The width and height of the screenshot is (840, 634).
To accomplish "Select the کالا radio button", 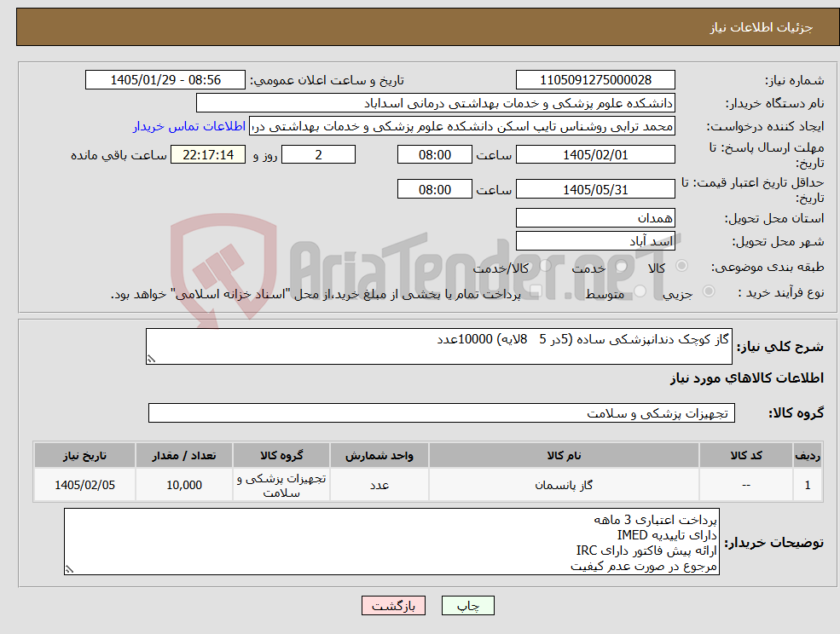I will [x=682, y=266].
